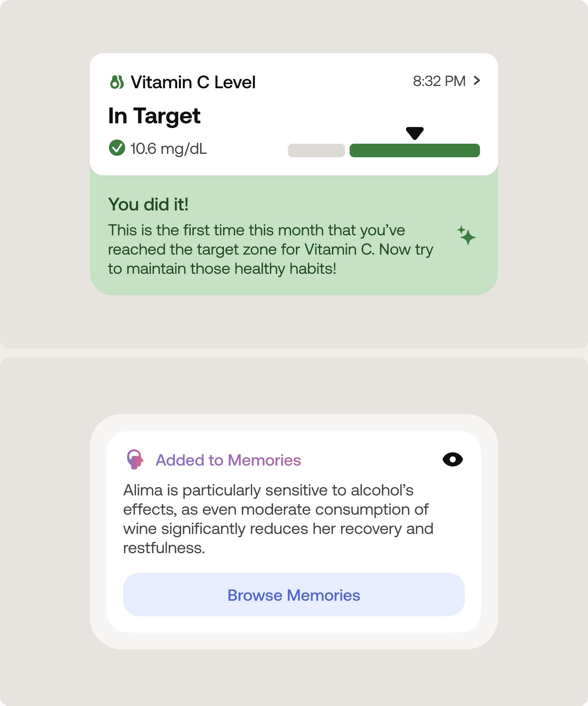Select the white Vitamin C level card

click(x=294, y=114)
